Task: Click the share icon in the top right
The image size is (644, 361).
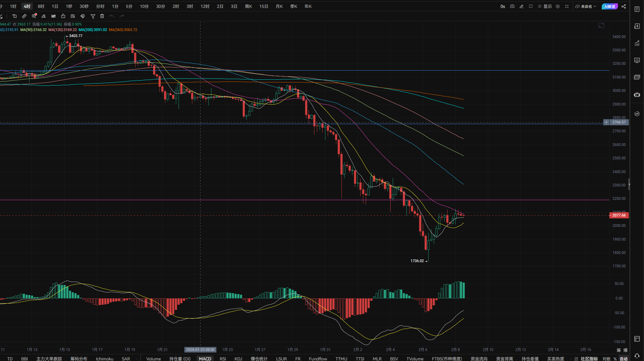Action: click(x=624, y=6)
